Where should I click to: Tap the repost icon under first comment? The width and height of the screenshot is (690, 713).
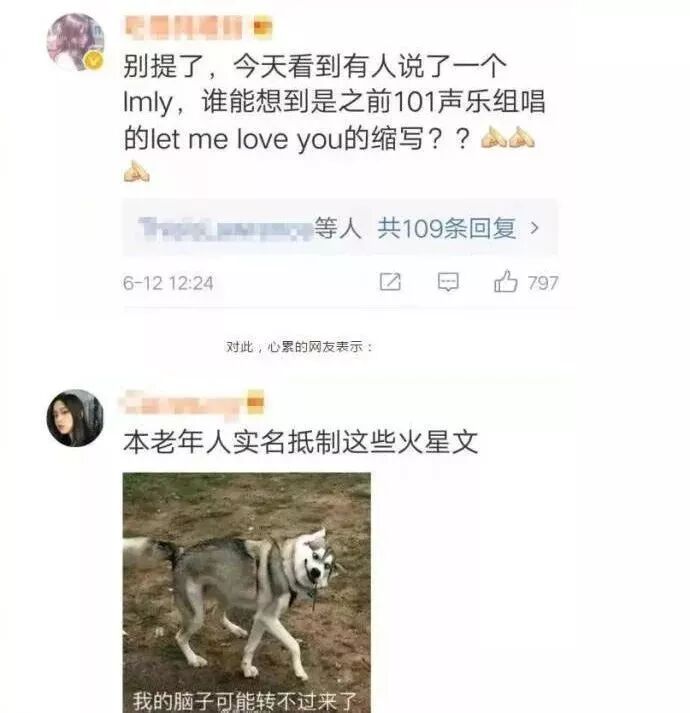tap(390, 282)
